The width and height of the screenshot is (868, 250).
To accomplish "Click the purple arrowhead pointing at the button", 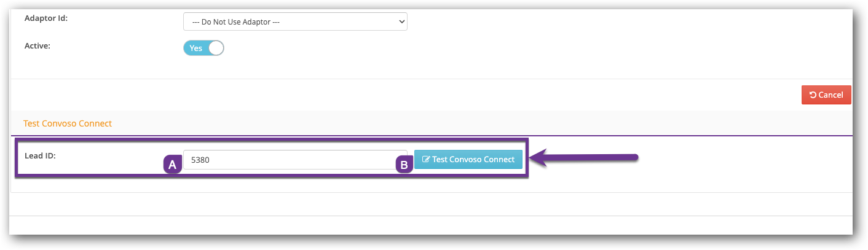I will coord(539,160).
